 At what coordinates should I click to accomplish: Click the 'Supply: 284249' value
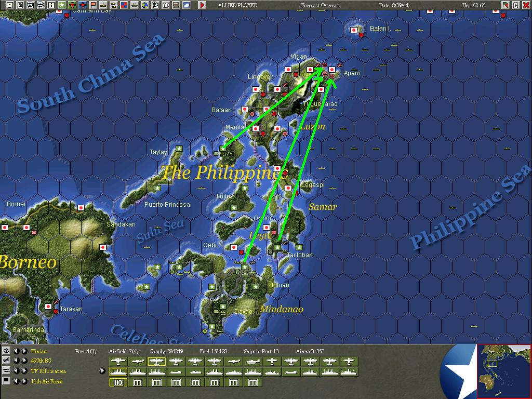click(167, 351)
